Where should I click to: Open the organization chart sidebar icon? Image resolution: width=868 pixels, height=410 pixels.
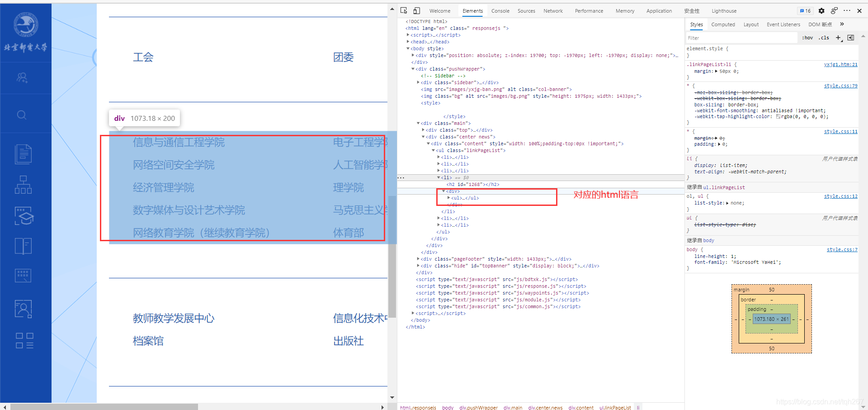[23, 185]
